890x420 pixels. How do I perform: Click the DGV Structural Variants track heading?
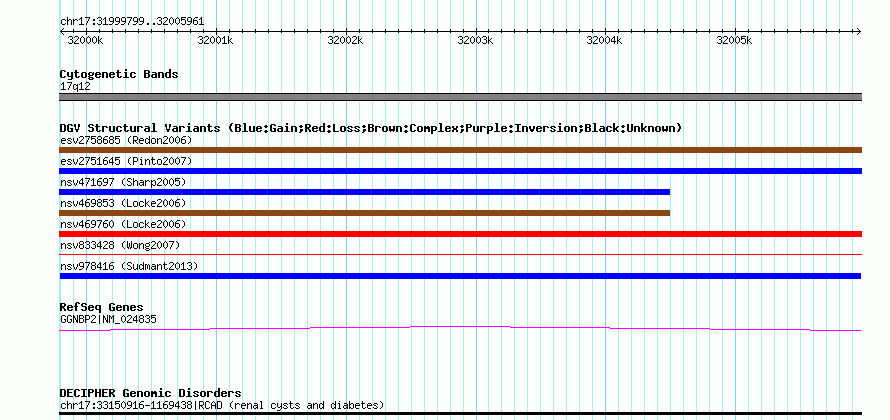pyautogui.click(x=371, y=128)
